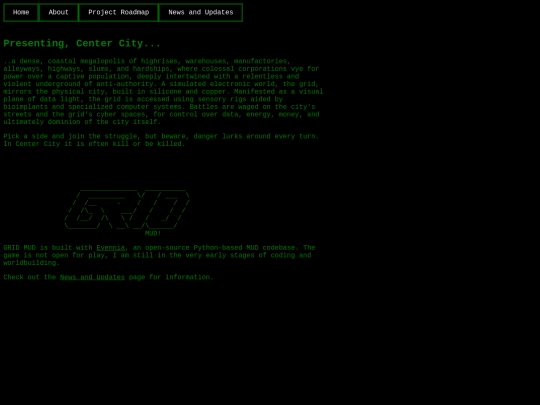Screen dimensions: 540x405
Task: Open the Home nav tab
Action: pyautogui.click(x=21, y=12)
